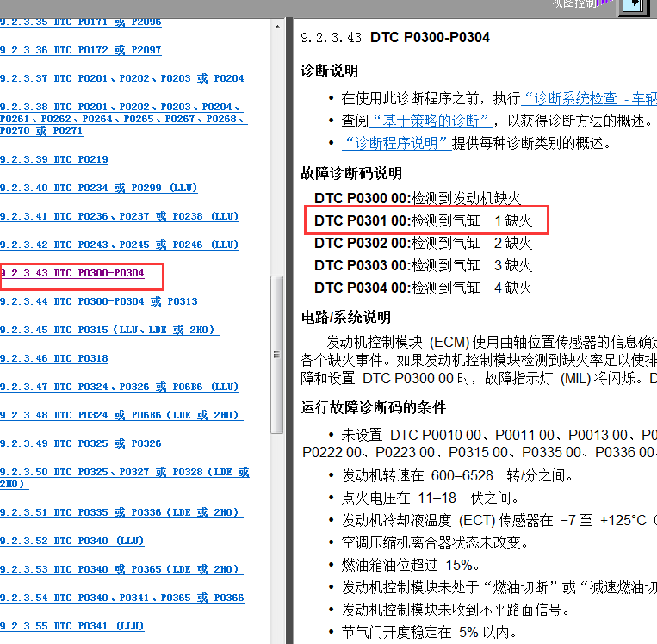
Task: Open link 9.2.3.39 DTC P0219
Action: pos(54,159)
